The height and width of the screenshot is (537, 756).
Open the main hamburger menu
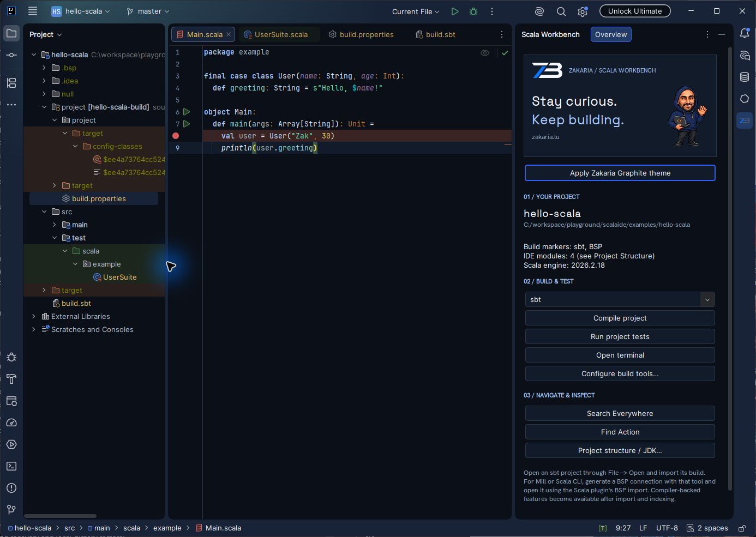pyautogui.click(x=33, y=11)
